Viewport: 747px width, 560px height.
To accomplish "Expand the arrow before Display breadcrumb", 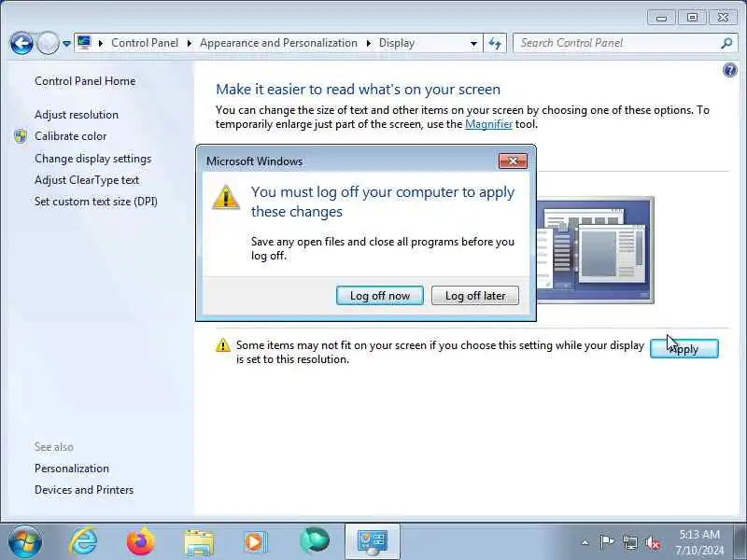I will click(x=368, y=43).
